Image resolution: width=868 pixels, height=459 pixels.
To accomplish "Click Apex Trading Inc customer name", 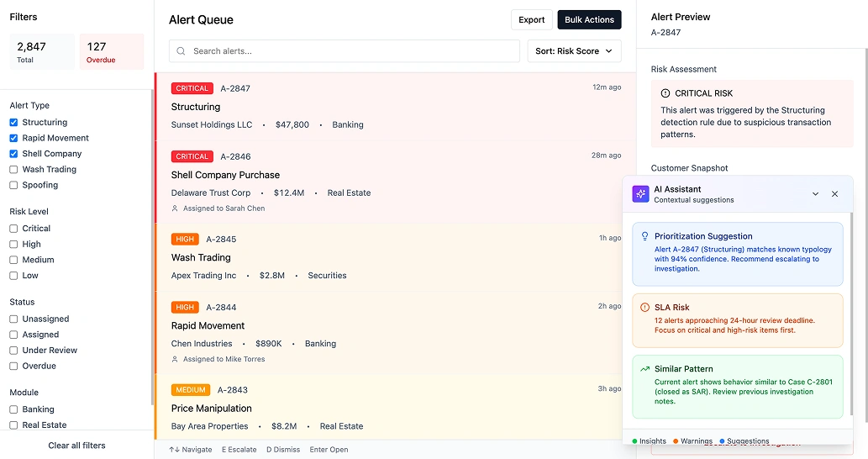I will coord(203,275).
